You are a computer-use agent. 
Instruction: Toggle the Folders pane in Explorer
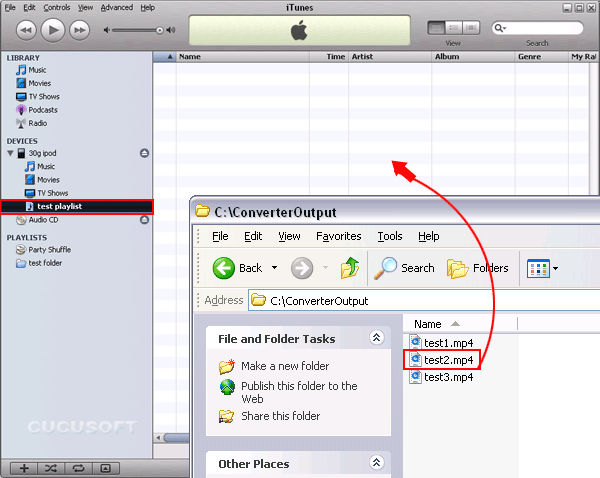tap(478, 268)
